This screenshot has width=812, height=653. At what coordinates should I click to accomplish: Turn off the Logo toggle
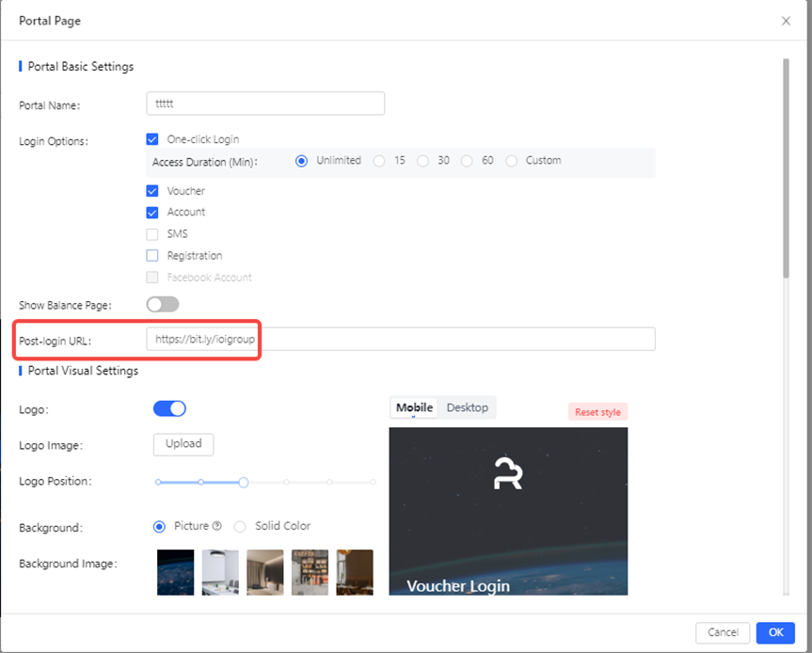[x=169, y=408]
